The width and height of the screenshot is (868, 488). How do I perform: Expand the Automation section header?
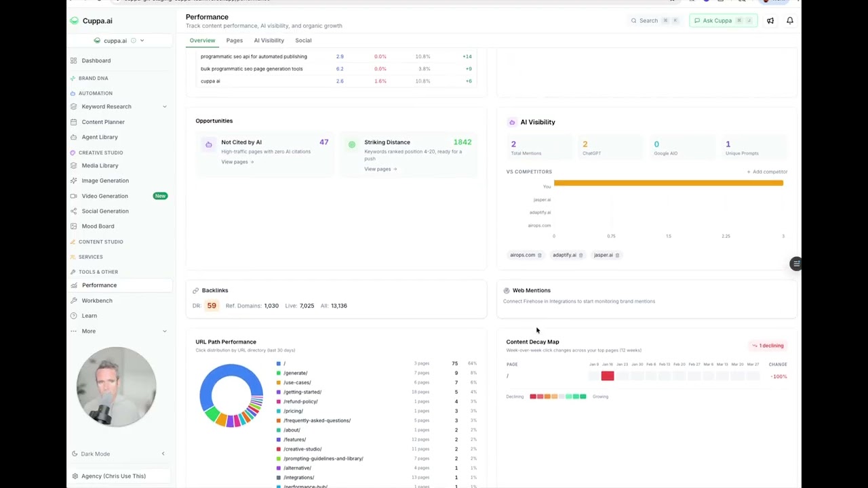(x=92, y=94)
